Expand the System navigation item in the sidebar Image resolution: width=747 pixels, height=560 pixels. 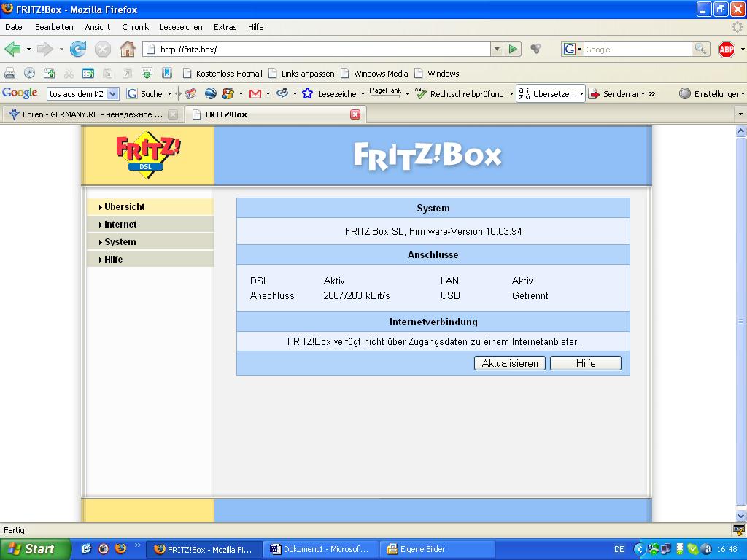pyautogui.click(x=150, y=242)
